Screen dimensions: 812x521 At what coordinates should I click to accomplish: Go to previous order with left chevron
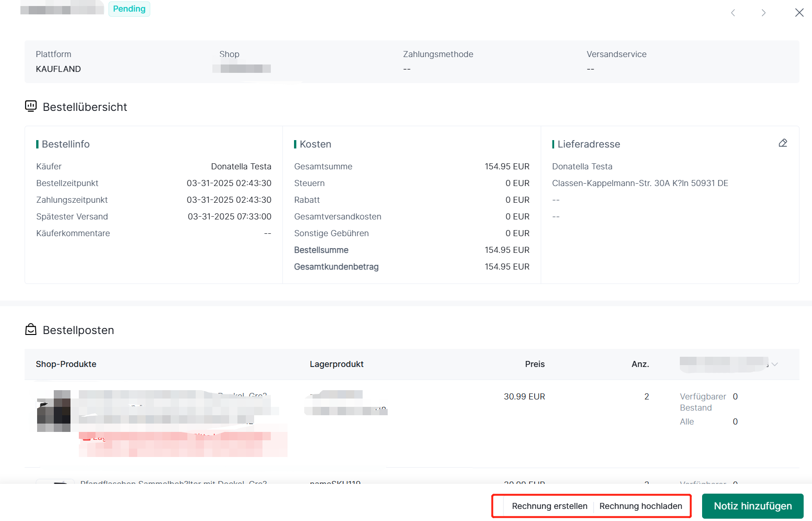733,13
